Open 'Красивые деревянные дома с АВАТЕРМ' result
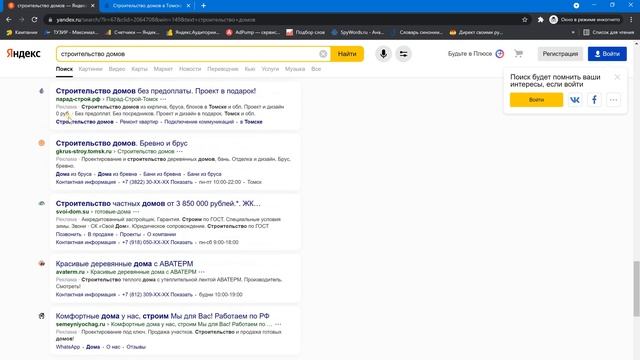This screenshot has width=640, height=360. [124, 264]
